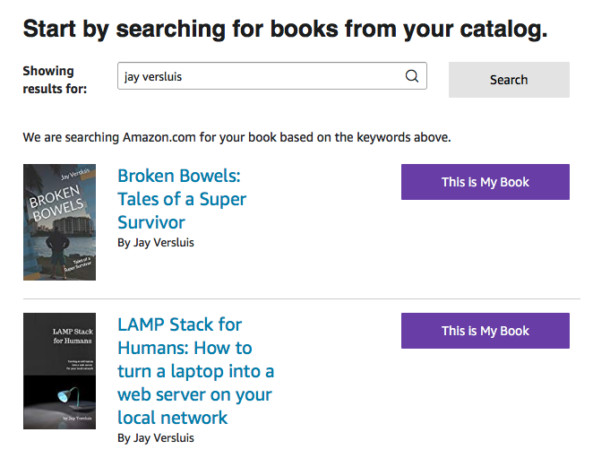610x458 pixels.
Task: Claim Broken Bowels with This is My Book
Action: click(x=485, y=182)
